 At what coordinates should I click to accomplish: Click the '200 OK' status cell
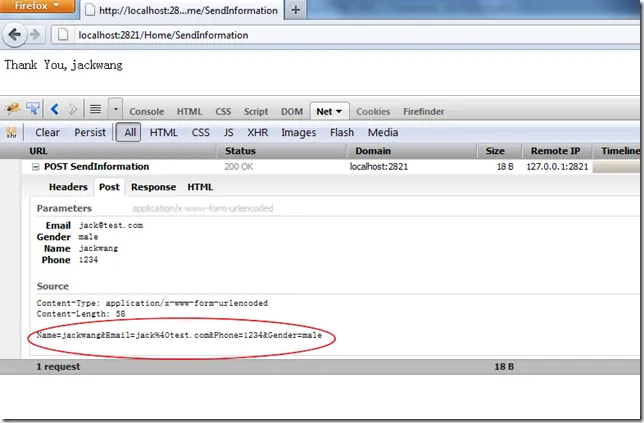coord(239,167)
